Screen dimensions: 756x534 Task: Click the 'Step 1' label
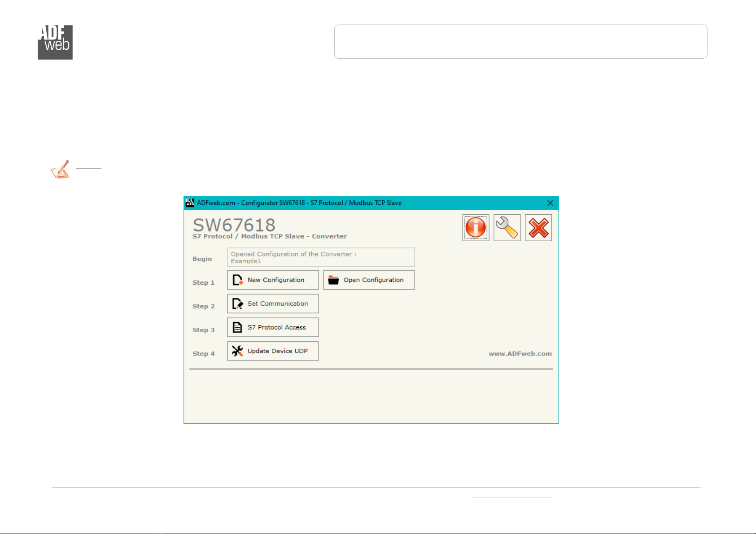203,282
